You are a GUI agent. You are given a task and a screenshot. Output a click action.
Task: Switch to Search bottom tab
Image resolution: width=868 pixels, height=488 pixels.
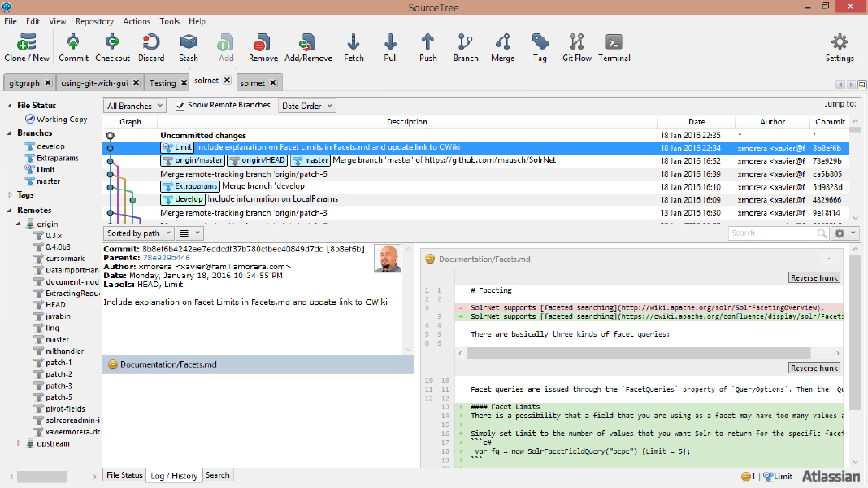218,475
